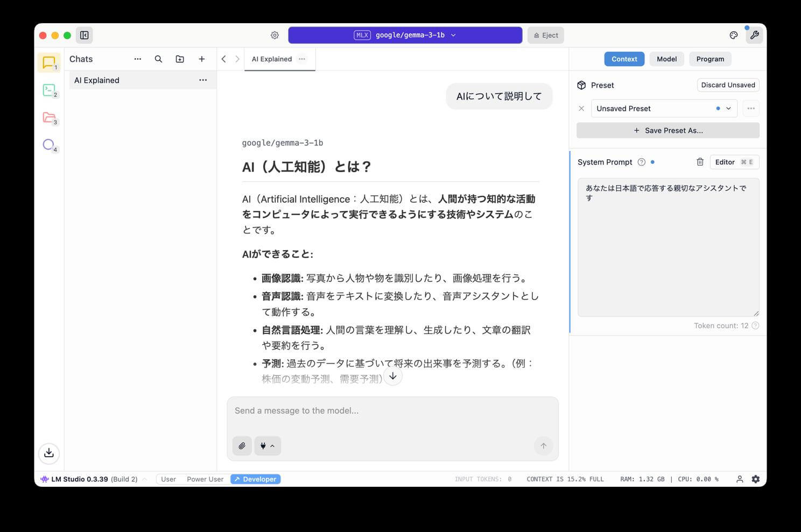Viewport: 801px width, 532px height.
Task: Search chats with the magnifier icon
Action: 158,59
